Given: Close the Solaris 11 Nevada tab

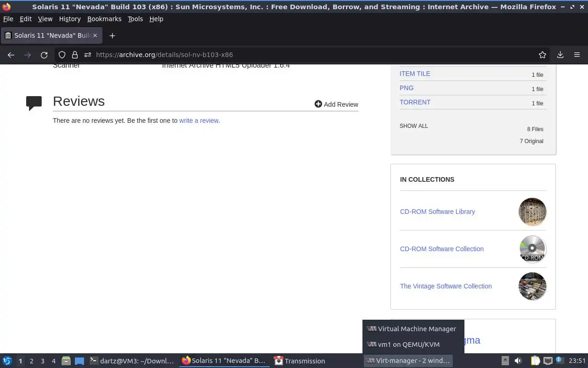Looking at the screenshot, I should [95, 35].
